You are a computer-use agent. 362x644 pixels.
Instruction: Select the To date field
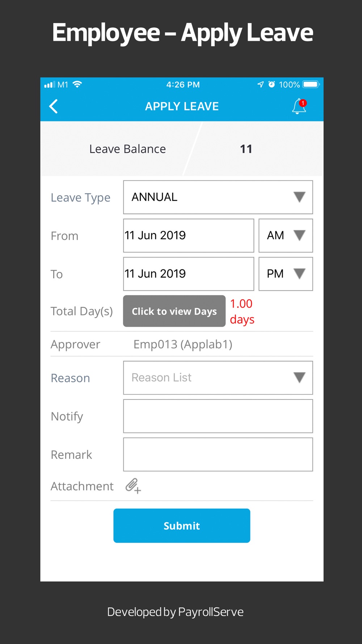coord(188,274)
